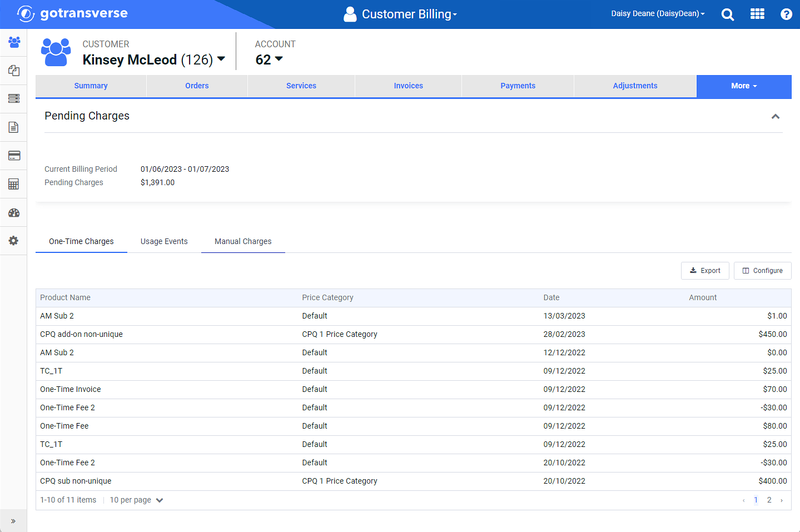Click the CPQ add-on non-unique row
The height and width of the screenshot is (532, 800).
pyautogui.click(x=413, y=335)
